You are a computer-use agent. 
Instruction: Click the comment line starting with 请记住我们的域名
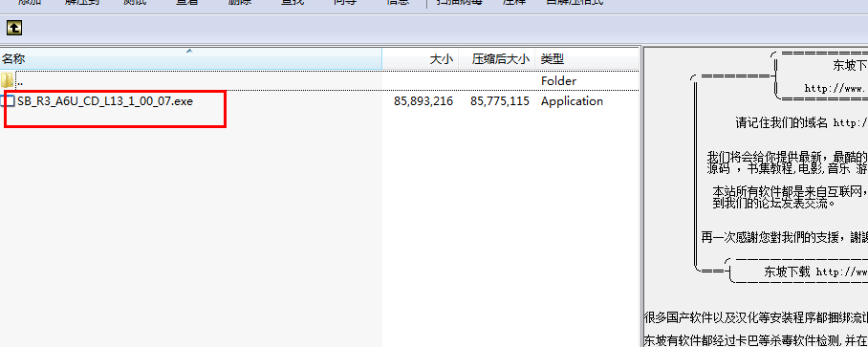(801, 123)
